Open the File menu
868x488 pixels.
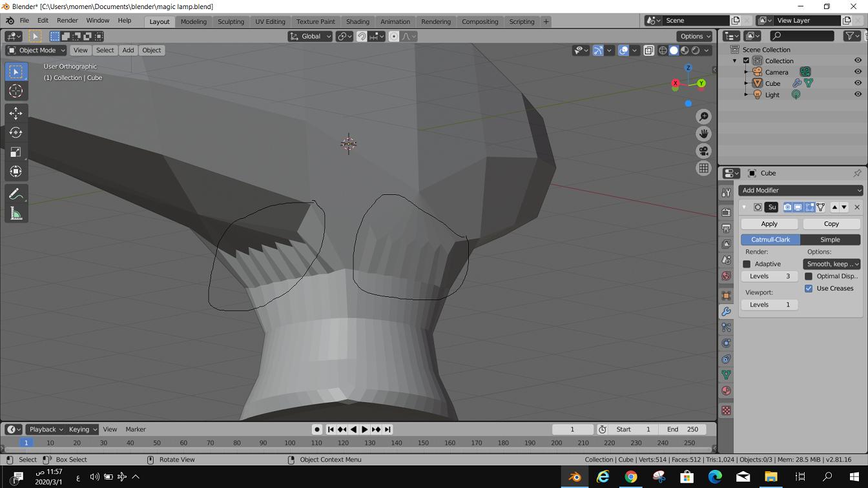(24, 21)
